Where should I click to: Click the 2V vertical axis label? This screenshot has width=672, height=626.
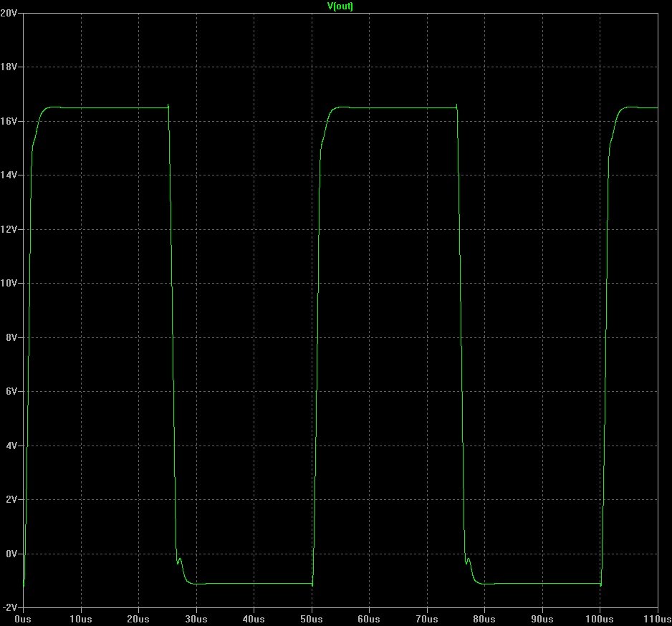[x=11, y=500]
